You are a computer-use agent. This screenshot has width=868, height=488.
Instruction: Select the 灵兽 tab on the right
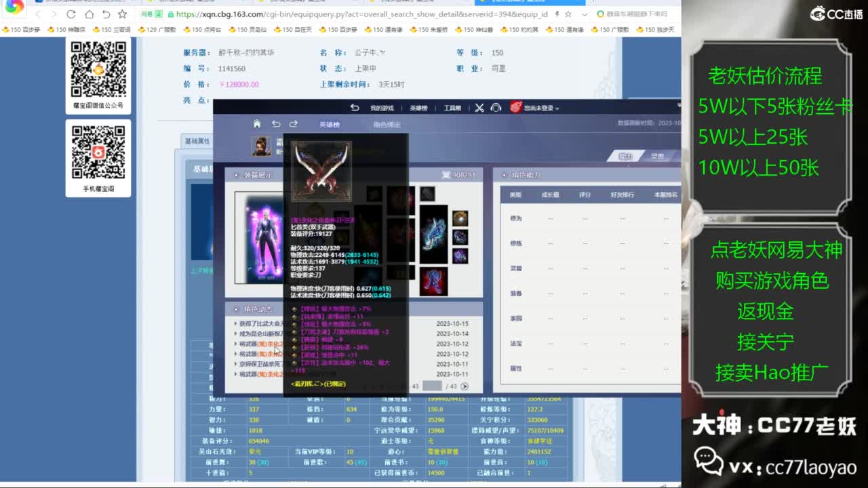657,157
